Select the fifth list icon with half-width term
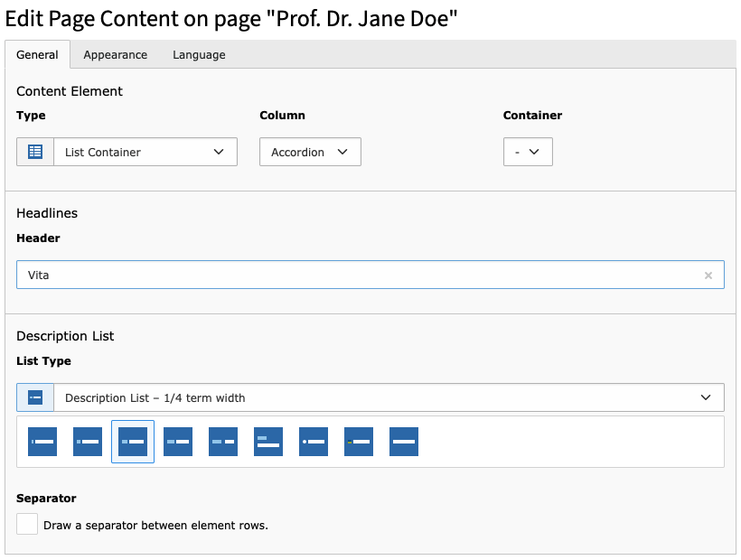The height and width of the screenshot is (560, 741). coord(223,442)
